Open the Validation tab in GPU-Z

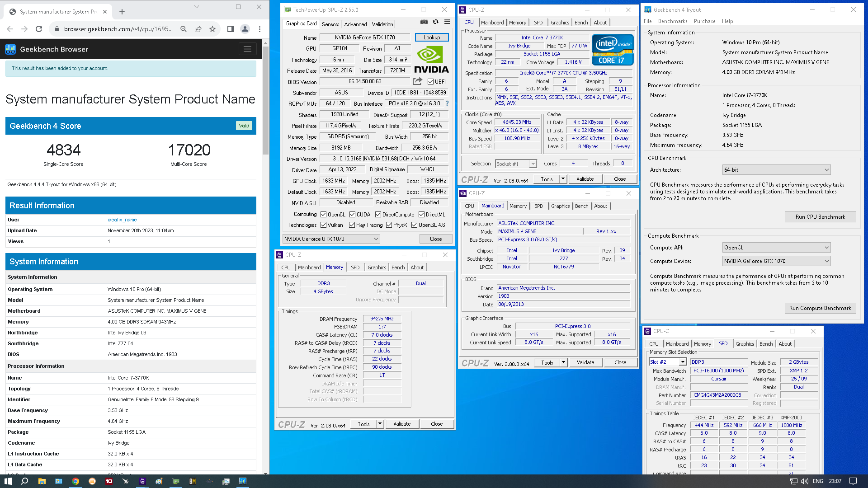382,24
